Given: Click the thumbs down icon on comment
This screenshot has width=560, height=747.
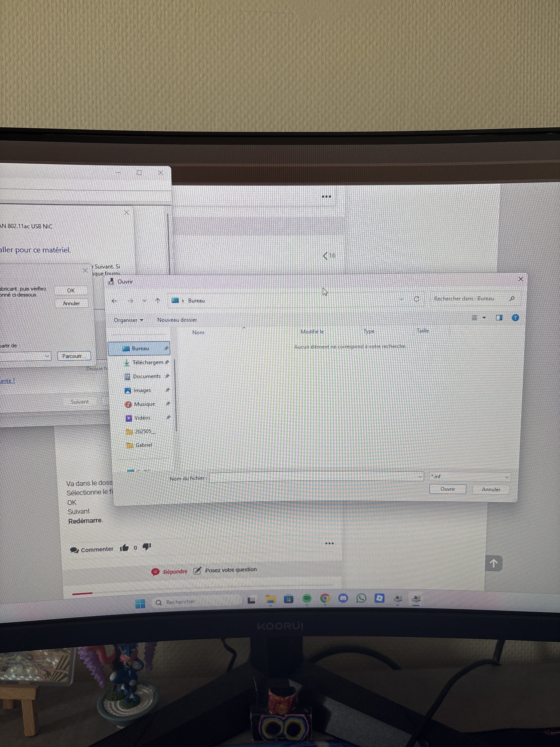Looking at the screenshot, I should [x=147, y=546].
